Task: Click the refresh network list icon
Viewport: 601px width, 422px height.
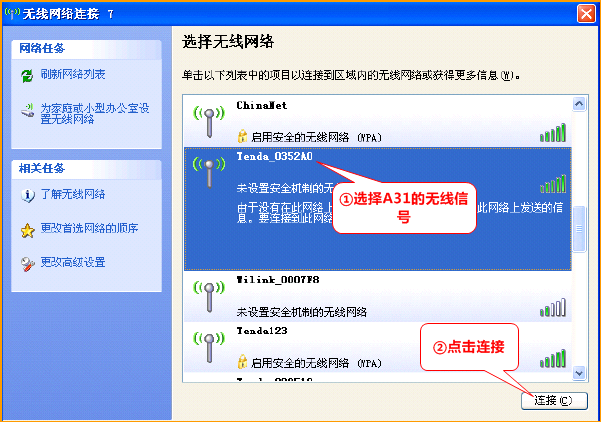Action: [27, 76]
